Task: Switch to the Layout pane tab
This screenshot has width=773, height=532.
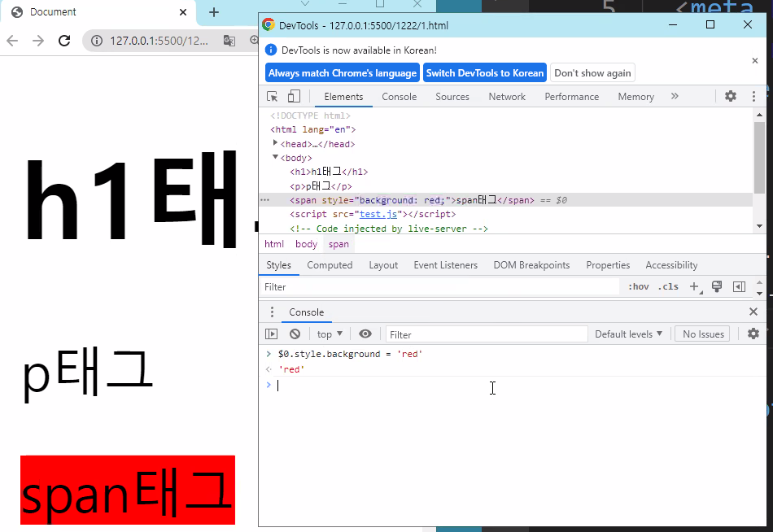Action: pyautogui.click(x=383, y=265)
